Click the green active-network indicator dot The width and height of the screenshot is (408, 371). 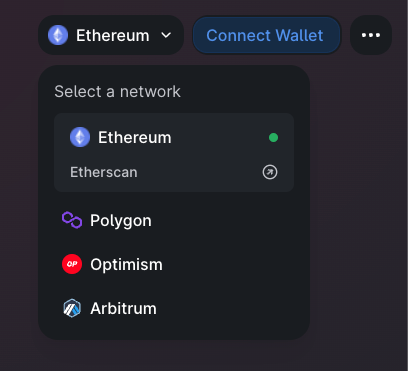[x=273, y=137]
